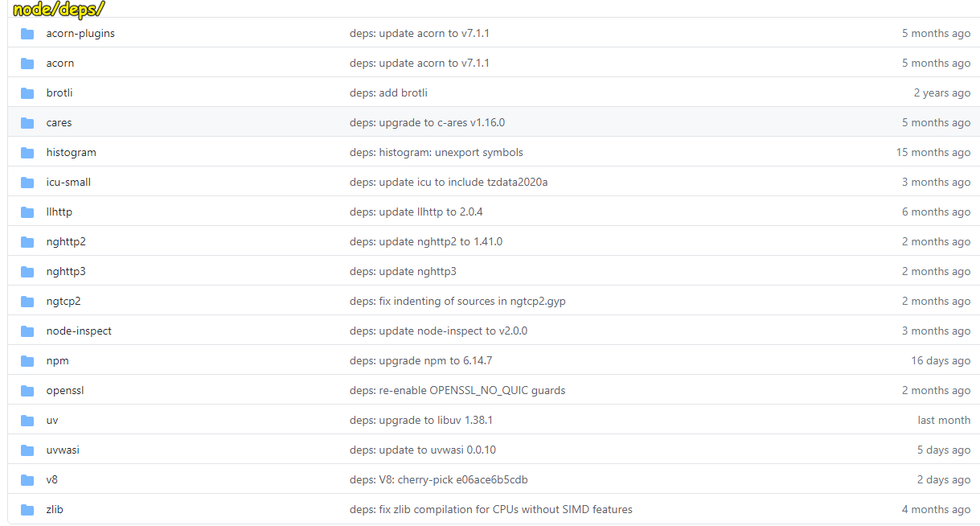
Task: Click the zlib folder icon
Action: click(x=27, y=510)
